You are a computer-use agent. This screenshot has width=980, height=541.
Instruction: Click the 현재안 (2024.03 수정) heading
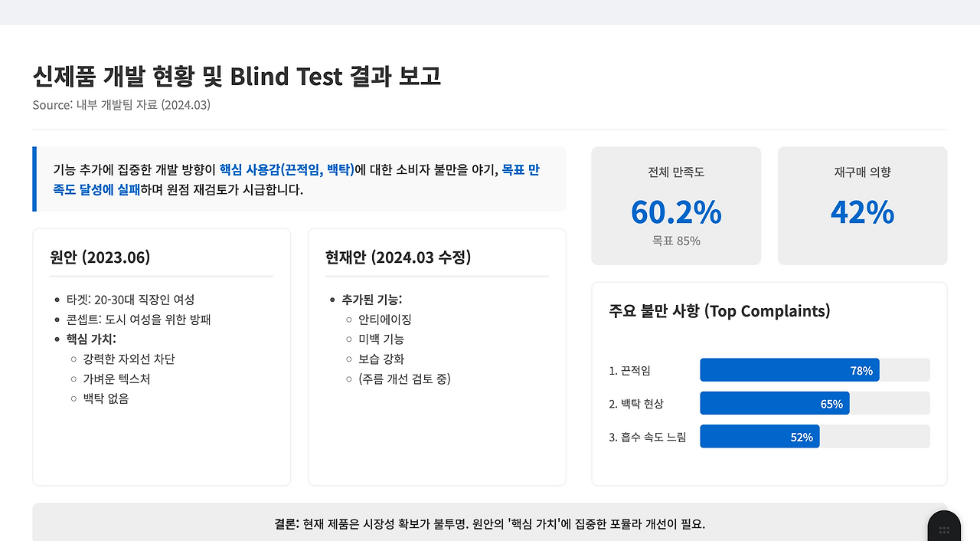pyautogui.click(x=398, y=257)
